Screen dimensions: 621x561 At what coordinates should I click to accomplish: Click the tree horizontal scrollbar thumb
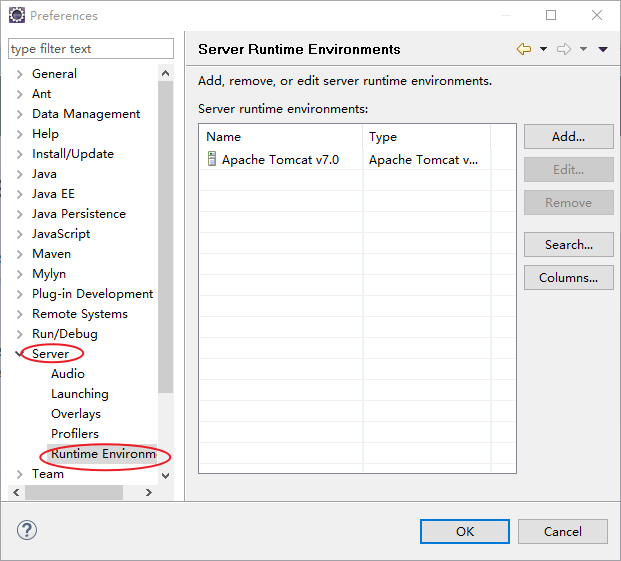pyautogui.click(x=74, y=493)
